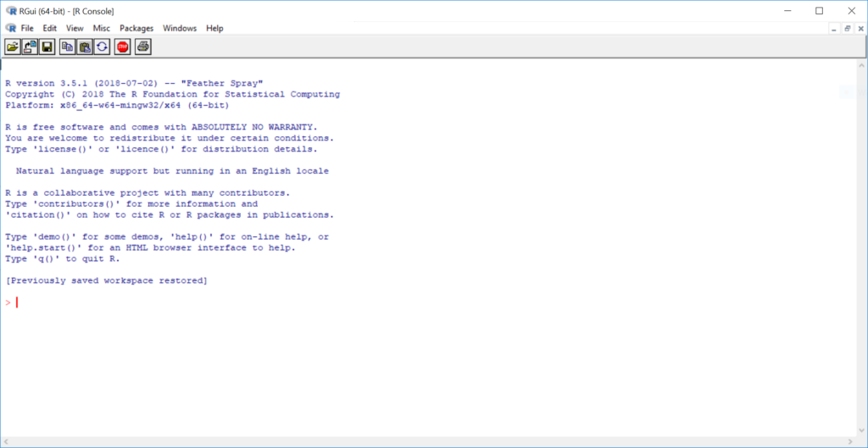Click the horizontal scrollbar right arrow
This screenshot has width=868, height=448.
(x=850, y=442)
